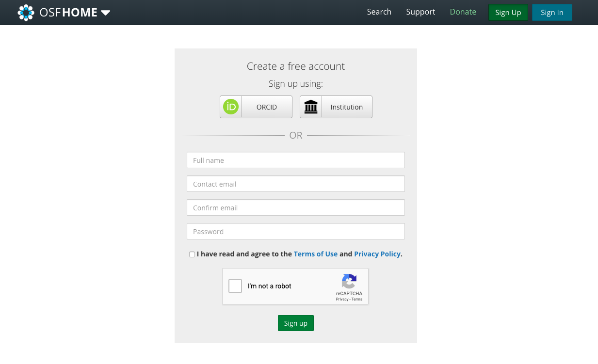Click the reCAPTCHA logo icon

pos(349,281)
